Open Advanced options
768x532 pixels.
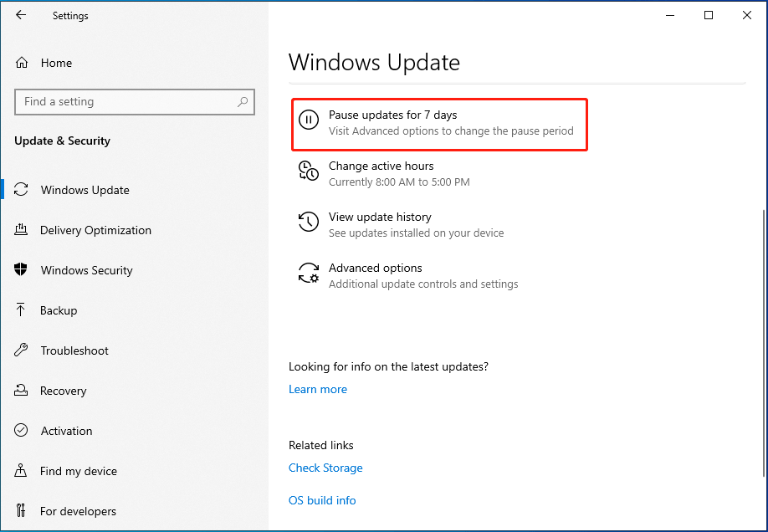click(x=408, y=276)
